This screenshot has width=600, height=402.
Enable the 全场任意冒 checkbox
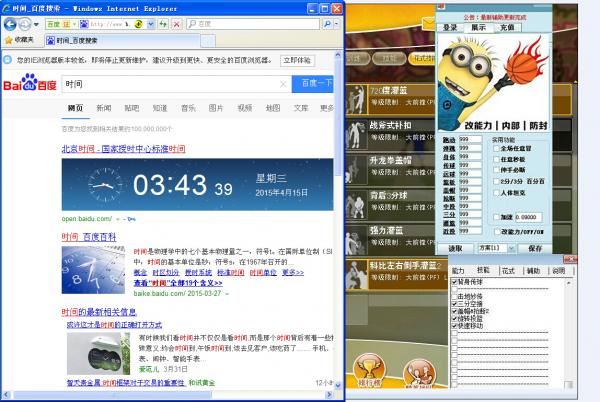496,148
